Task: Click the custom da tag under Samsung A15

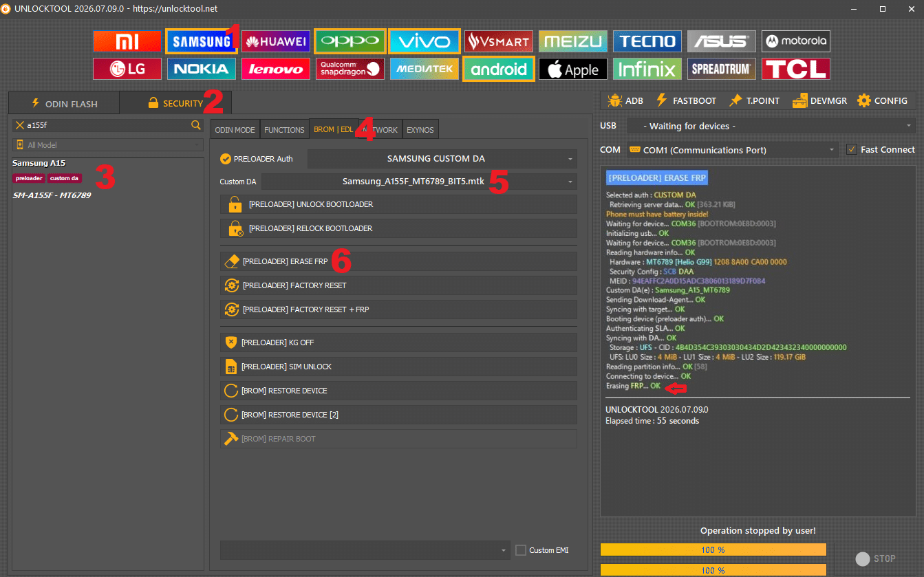Action: [x=65, y=178]
